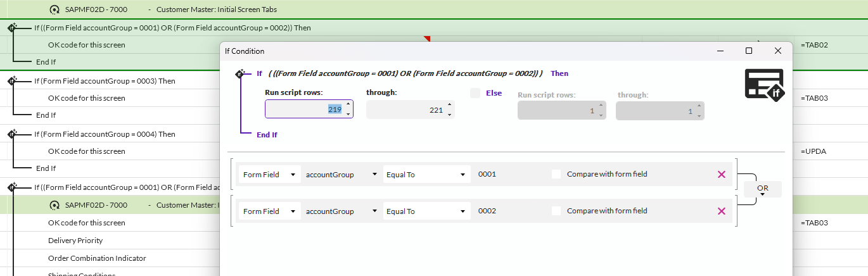Select the Delivery Priority script row
This screenshot has width=868, height=276.
pyautogui.click(x=75, y=241)
